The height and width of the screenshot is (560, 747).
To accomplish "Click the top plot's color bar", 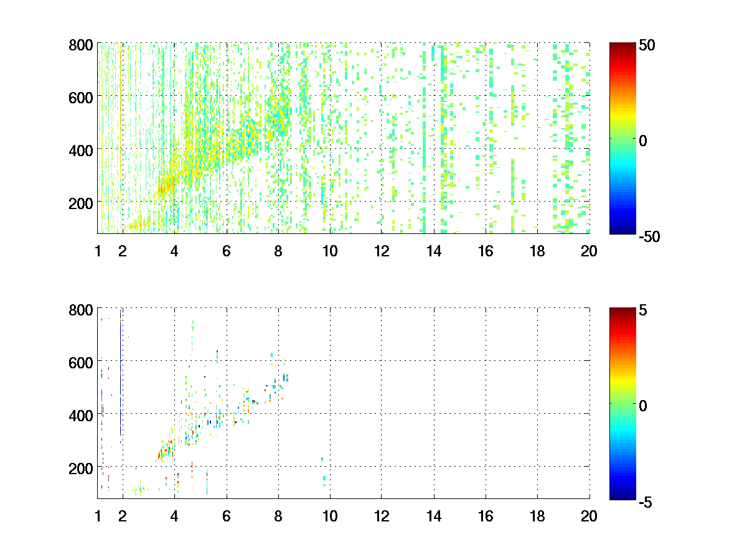I will point(622,138).
